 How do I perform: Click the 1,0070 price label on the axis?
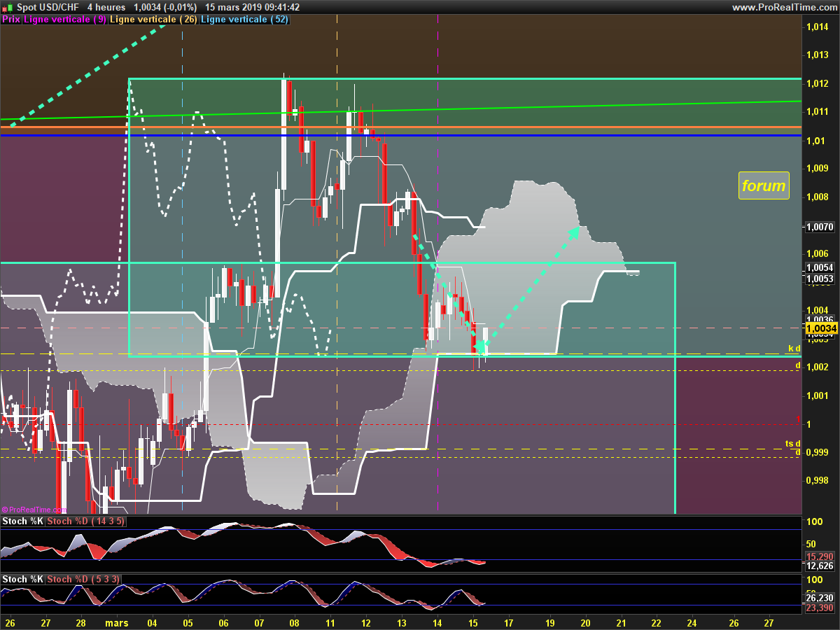819,227
